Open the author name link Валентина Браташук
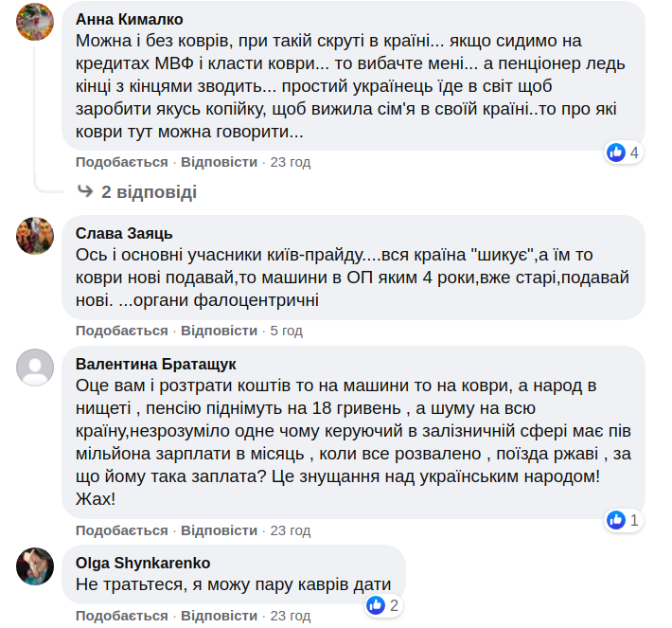Screen dimensions: 672x628 [x=155, y=365]
